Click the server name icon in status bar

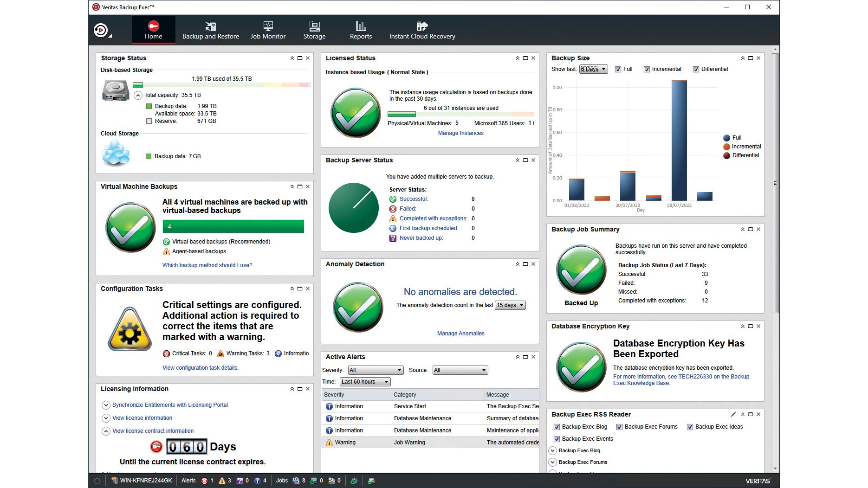(x=115, y=481)
